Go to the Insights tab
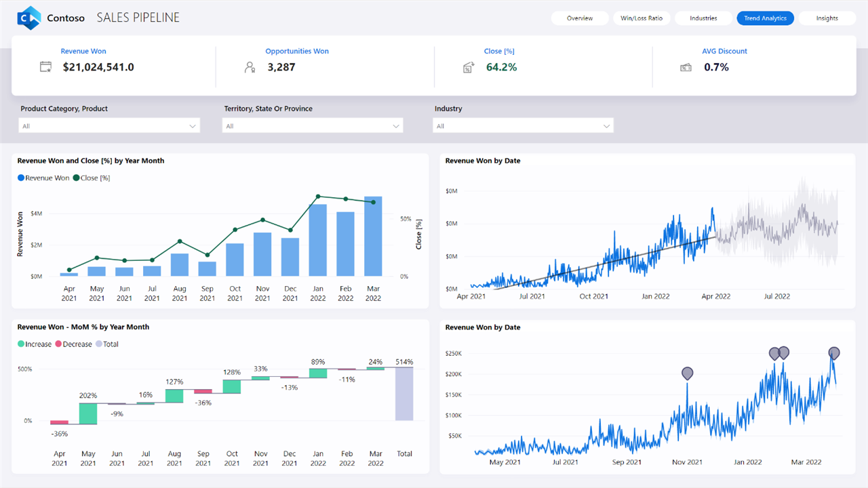This screenshot has width=868, height=488. [x=827, y=18]
